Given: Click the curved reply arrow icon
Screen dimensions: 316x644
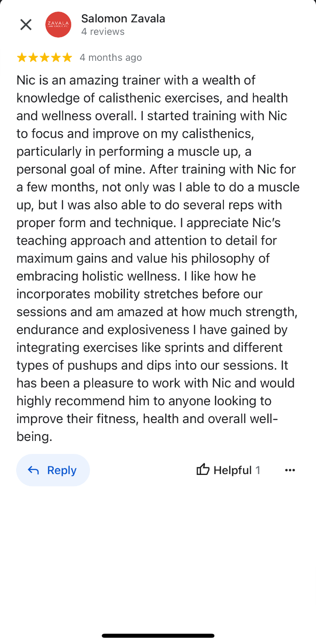Looking at the screenshot, I should [x=33, y=470].
